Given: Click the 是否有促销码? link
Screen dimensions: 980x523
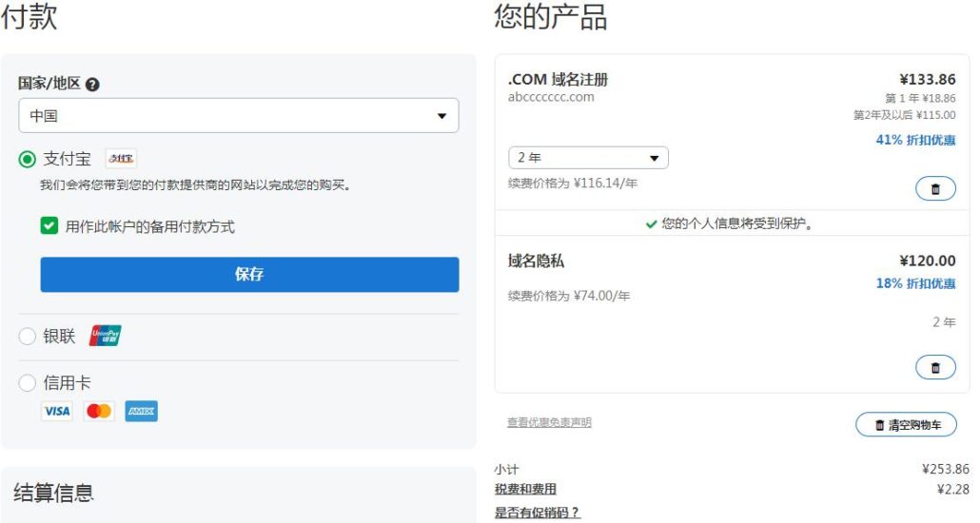Looking at the screenshot, I should tap(537, 513).
